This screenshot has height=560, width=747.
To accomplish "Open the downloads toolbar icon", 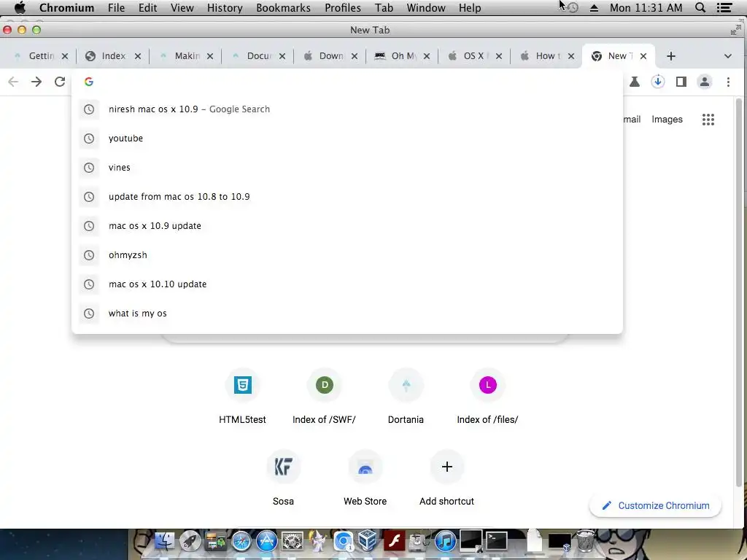I will coord(658,82).
